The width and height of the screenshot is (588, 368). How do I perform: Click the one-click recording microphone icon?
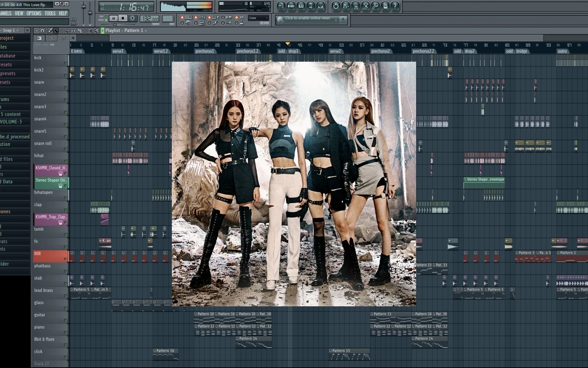[375, 6]
